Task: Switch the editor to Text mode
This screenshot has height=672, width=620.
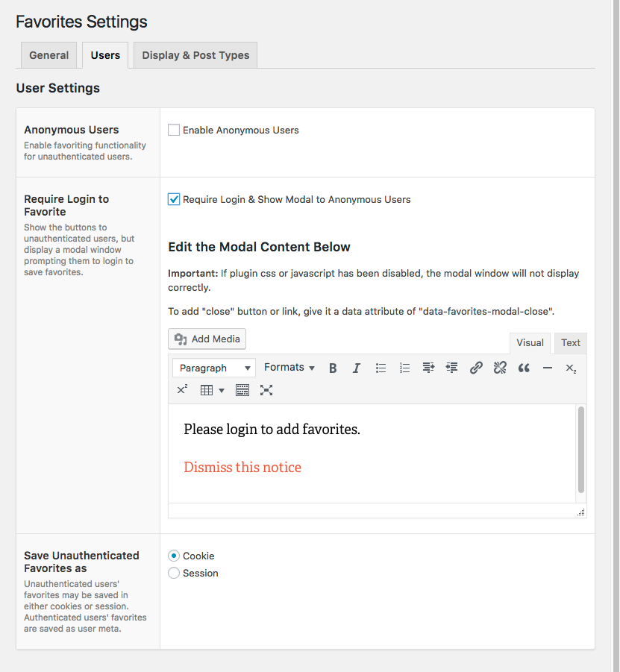Action: click(571, 343)
